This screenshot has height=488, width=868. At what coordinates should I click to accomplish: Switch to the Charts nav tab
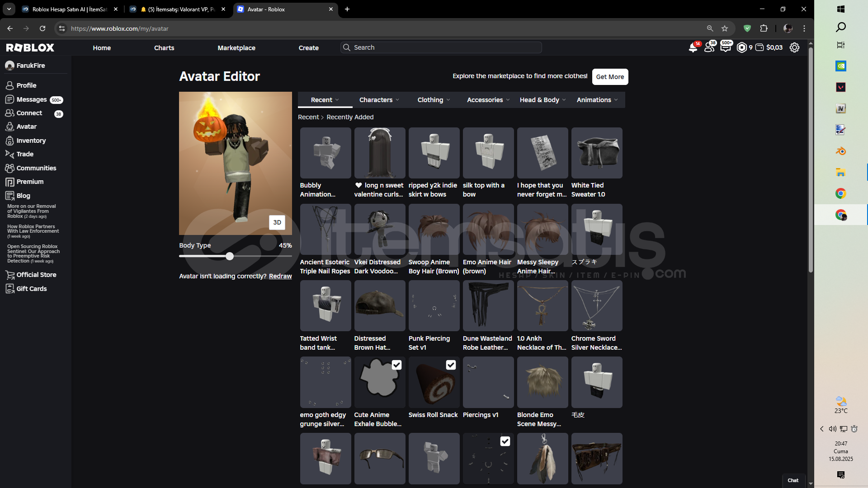(164, 48)
